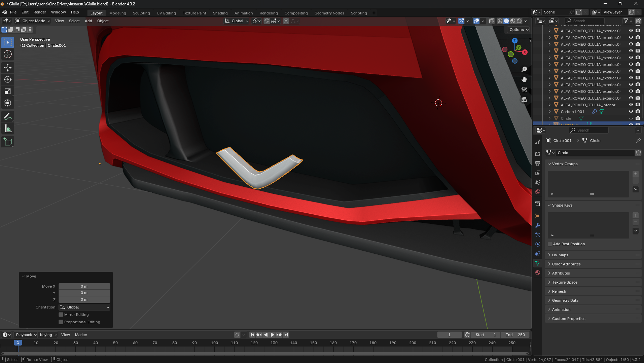
Task: Toggle viewport overlays button
Action: tap(476, 21)
